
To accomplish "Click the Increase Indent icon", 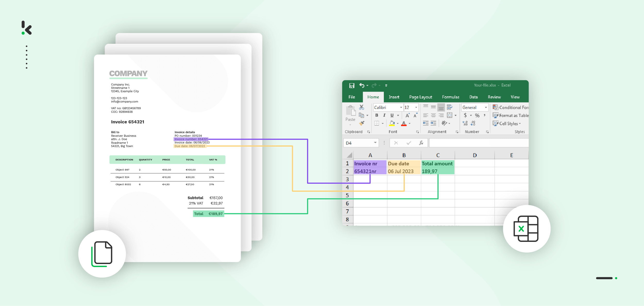I will pyautogui.click(x=433, y=123).
